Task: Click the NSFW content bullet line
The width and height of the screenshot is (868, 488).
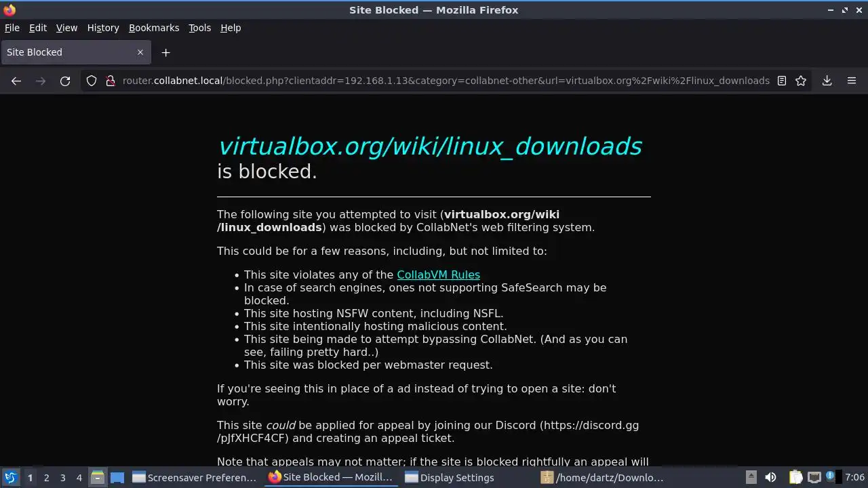Action: (374, 313)
